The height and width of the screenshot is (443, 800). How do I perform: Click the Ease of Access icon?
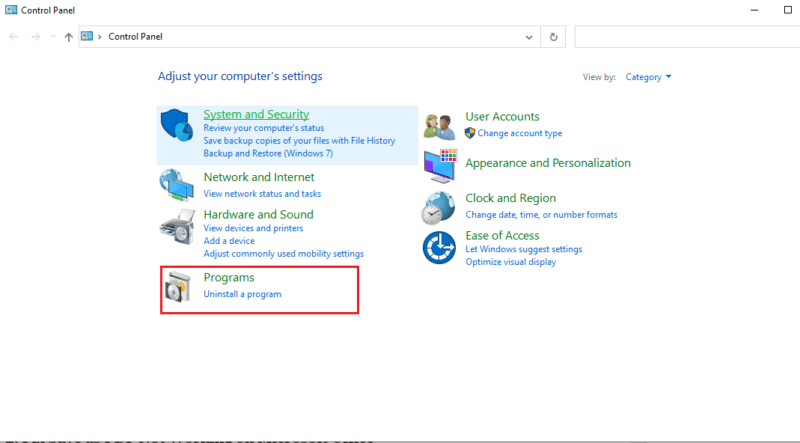click(439, 248)
